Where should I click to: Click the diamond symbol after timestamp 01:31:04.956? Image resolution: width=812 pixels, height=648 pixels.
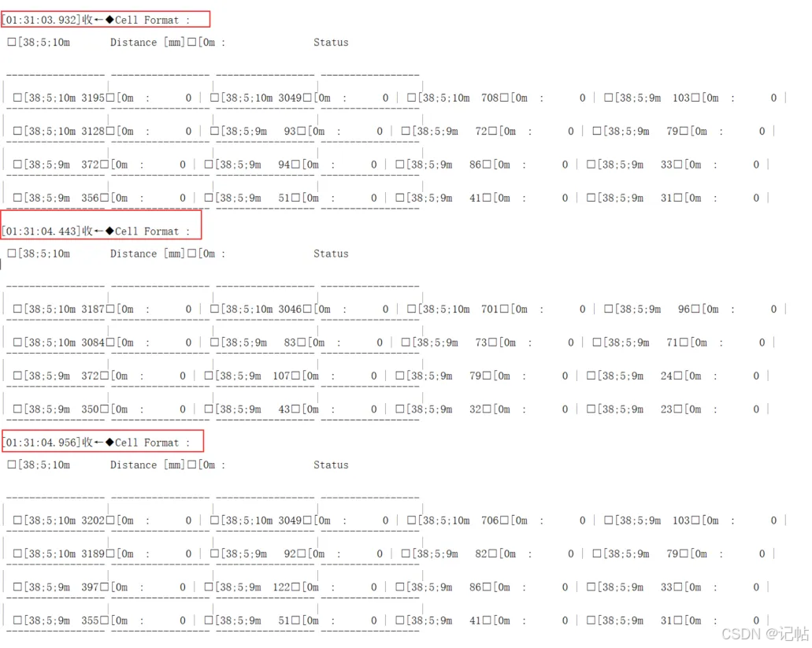click(109, 442)
